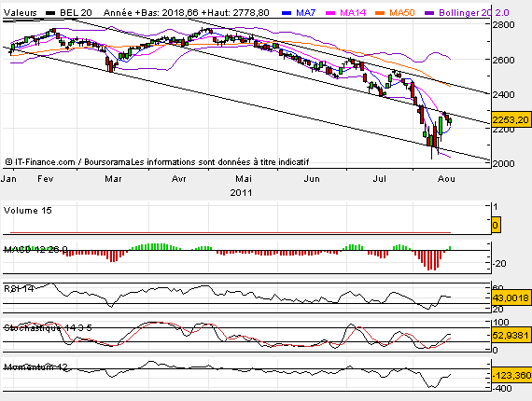Click the Stochastique value tag 52,9381
Image resolution: width=532 pixels, height=401 pixels.
tap(511, 336)
